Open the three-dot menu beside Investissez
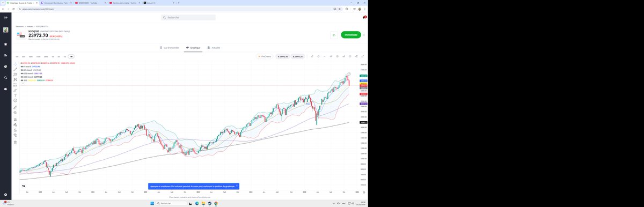Screen dimensions: 644x207 point(364,35)
